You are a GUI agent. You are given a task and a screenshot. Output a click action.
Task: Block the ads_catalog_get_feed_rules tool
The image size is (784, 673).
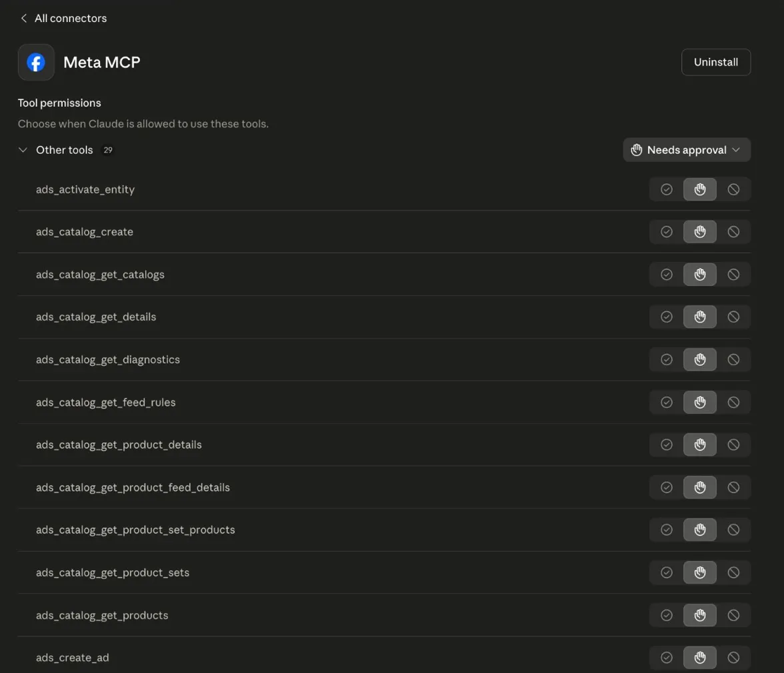point(733,402)
